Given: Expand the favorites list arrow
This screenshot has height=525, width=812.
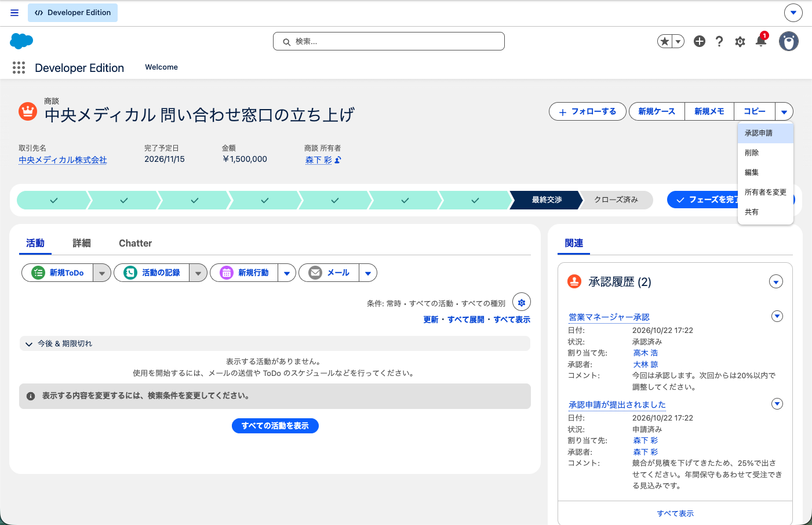Looking at the screenshot, I should [x=678, y=41].
